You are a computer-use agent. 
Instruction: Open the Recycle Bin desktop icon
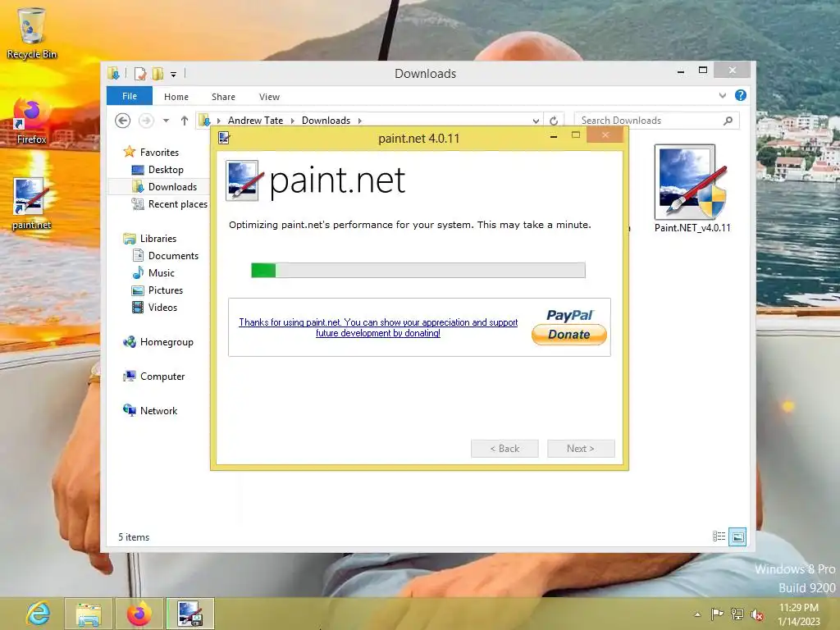32,32
